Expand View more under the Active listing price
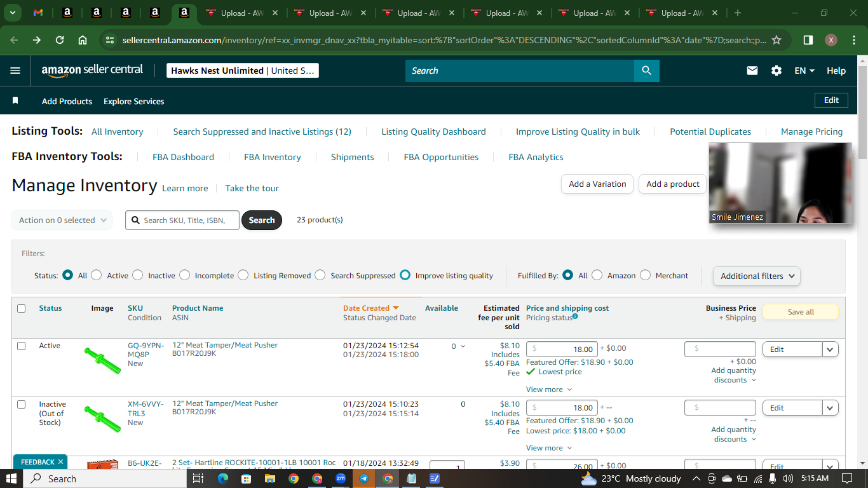Viewport: 868px width, 488px height. click(549, 390)
